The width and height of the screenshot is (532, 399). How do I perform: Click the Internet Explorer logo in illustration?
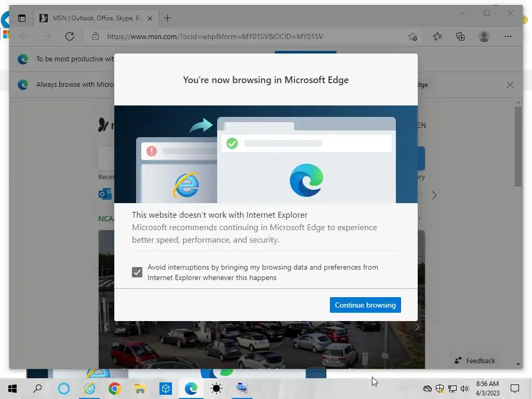186,185
